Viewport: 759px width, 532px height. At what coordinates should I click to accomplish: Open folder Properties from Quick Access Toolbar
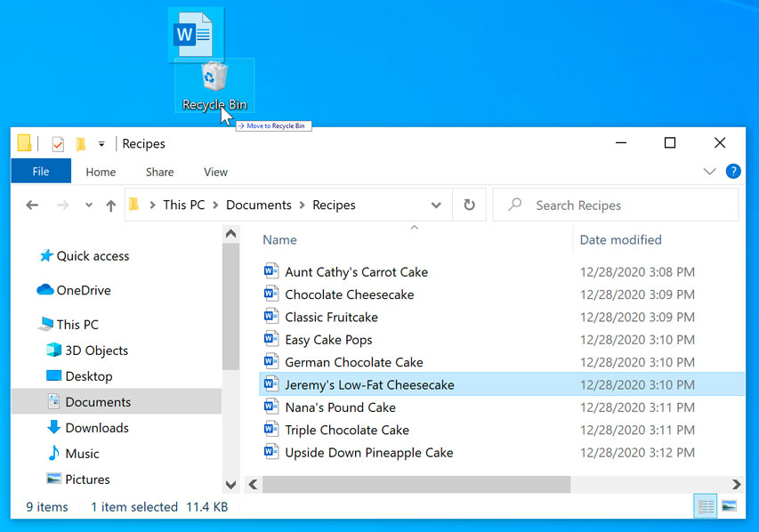click(59, 143)
